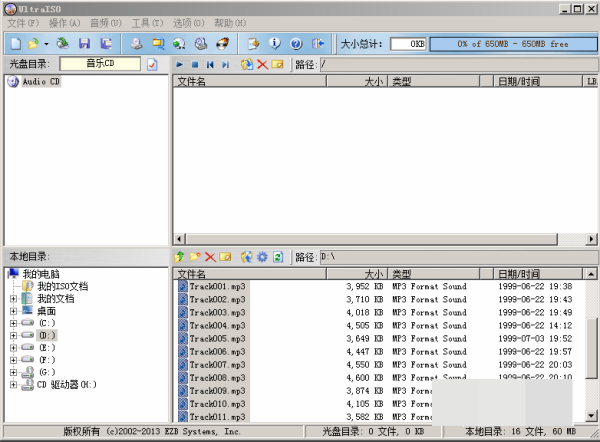This screenshot has width=600, height=442.
Task: Refresh the local directory listing
Action: coord(278,257)
